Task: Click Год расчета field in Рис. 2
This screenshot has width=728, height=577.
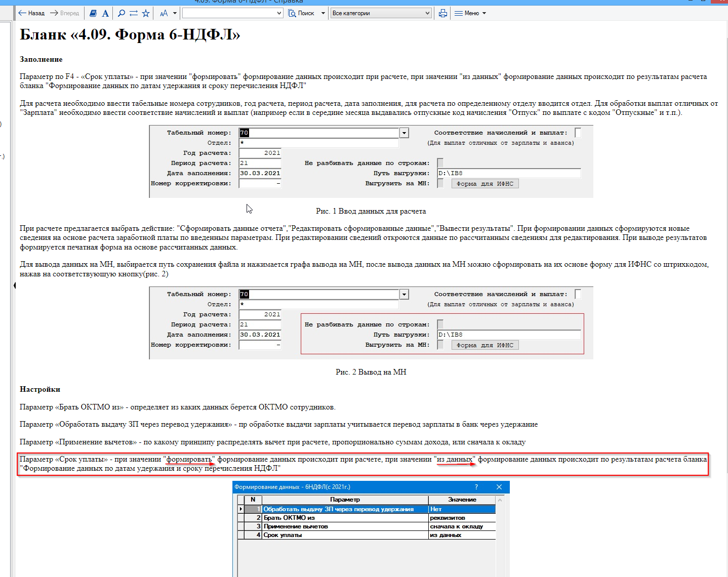Action: 260,314
